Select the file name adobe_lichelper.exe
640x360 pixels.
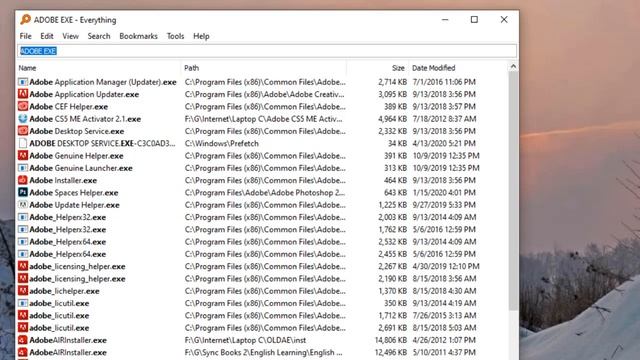click(x=64, y=291)
